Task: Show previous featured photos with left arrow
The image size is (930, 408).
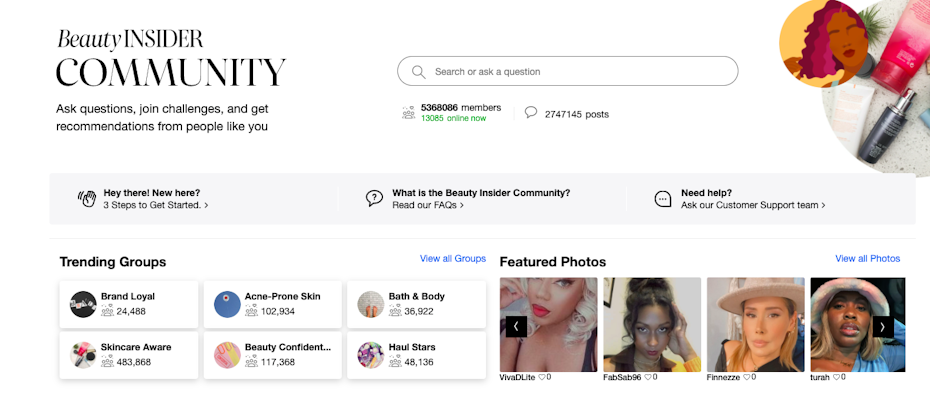Action: point(516,326)
